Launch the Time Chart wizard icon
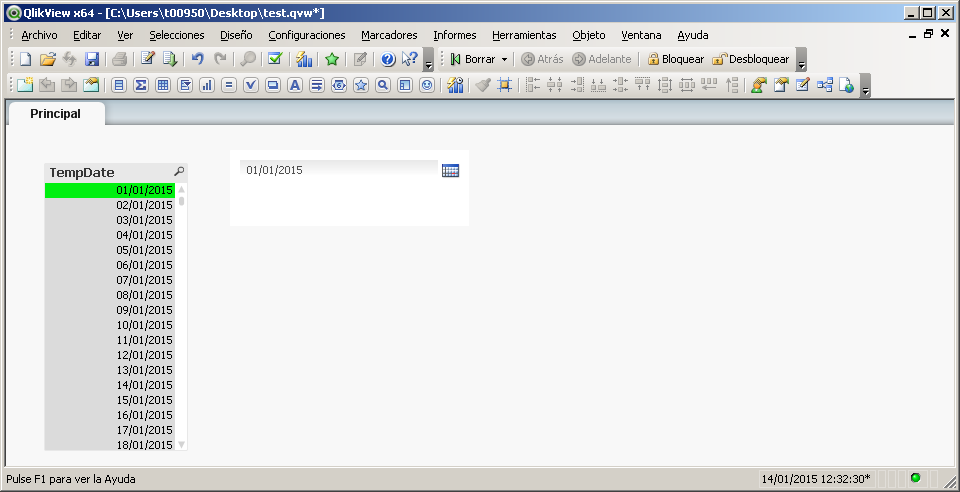Screen dimensions: 960x492 (455, 85)
